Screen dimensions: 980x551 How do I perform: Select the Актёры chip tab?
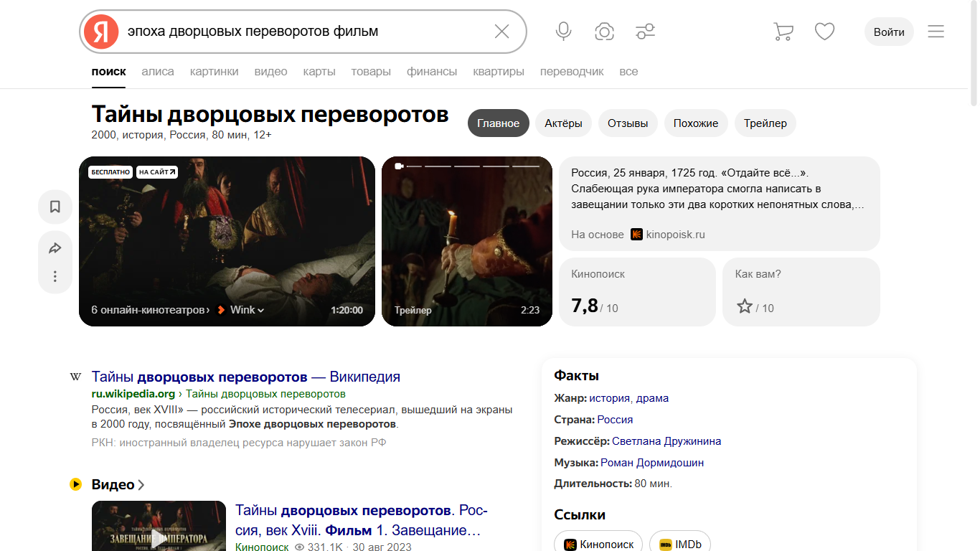click(x=563, y=123)
